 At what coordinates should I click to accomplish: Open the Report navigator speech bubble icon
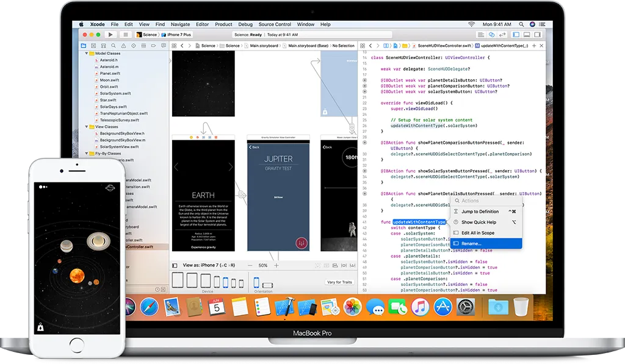(x=164, y=46)
